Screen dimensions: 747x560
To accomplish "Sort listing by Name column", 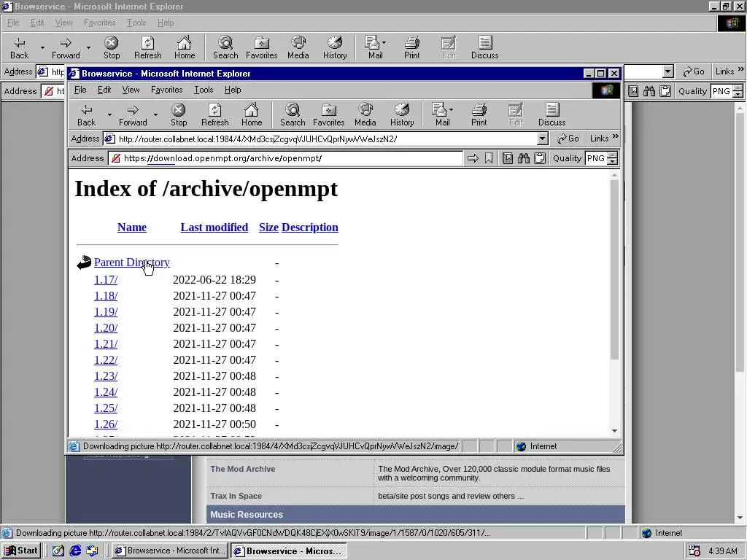I will tap(132, 227).
